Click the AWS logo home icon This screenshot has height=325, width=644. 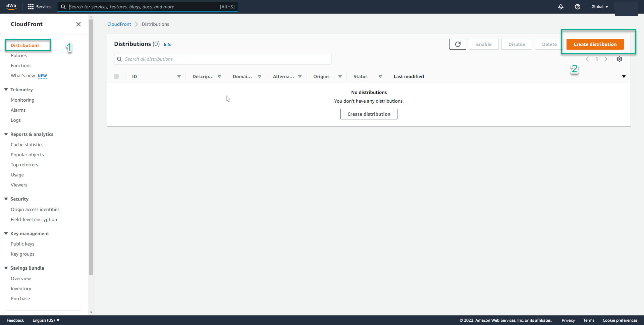coord(11,6)
